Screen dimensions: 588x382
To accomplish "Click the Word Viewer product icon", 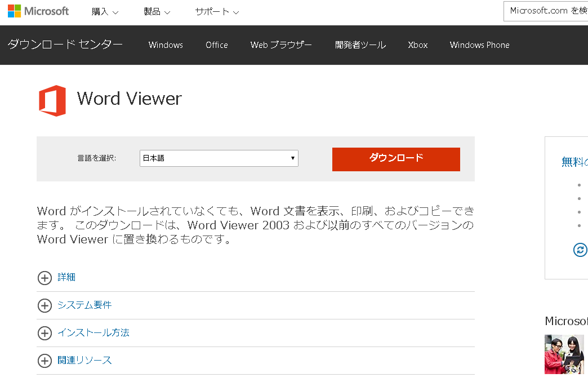I will (51, 100).
